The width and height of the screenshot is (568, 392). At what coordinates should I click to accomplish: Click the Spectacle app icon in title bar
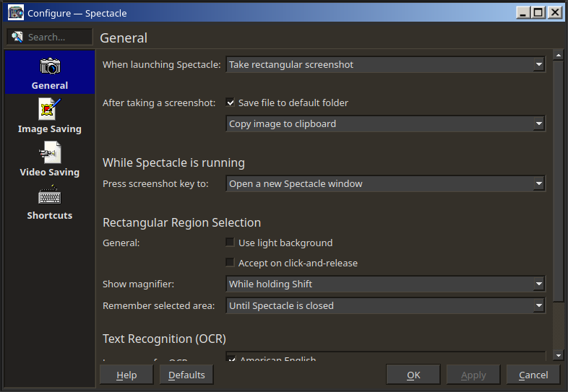(x=16, y=13)
